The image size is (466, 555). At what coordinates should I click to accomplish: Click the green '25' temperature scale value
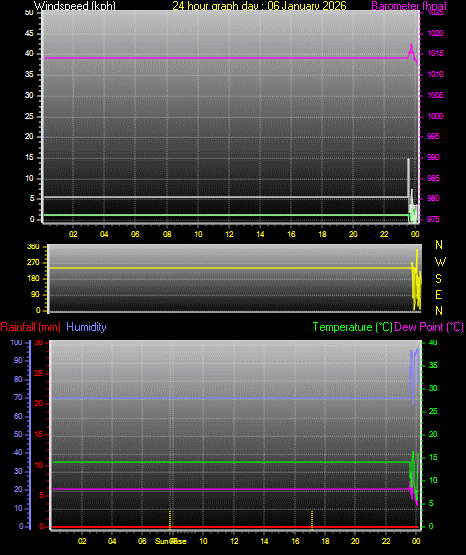(433, 411)
